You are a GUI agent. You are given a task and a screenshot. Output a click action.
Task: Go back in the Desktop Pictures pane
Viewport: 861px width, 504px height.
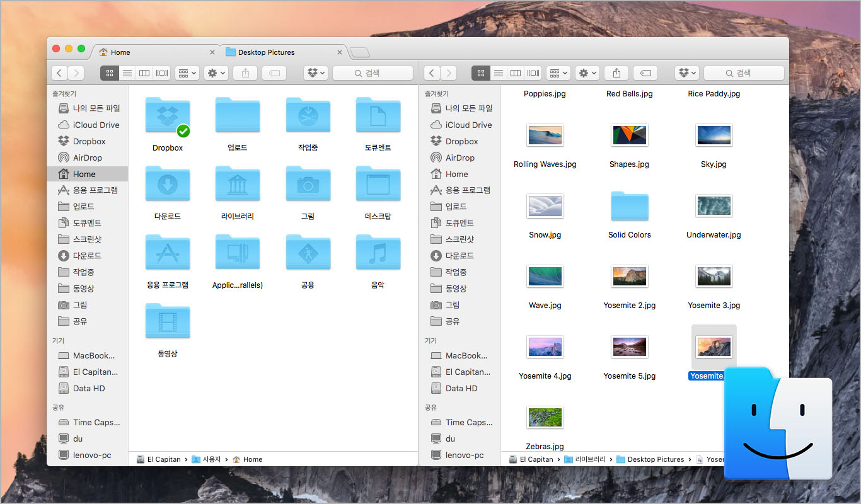coord(432,73)
